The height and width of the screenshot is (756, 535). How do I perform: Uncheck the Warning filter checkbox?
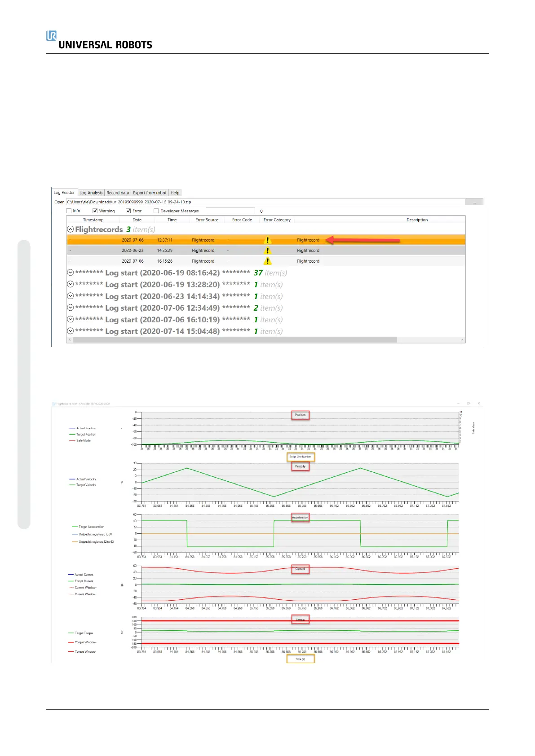95,211
